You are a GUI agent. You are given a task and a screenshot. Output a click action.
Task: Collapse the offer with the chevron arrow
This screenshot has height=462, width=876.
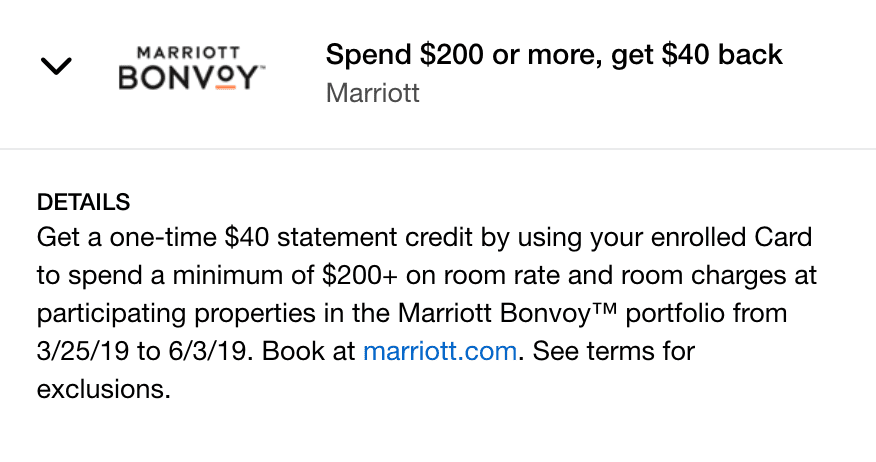[56, 66]
